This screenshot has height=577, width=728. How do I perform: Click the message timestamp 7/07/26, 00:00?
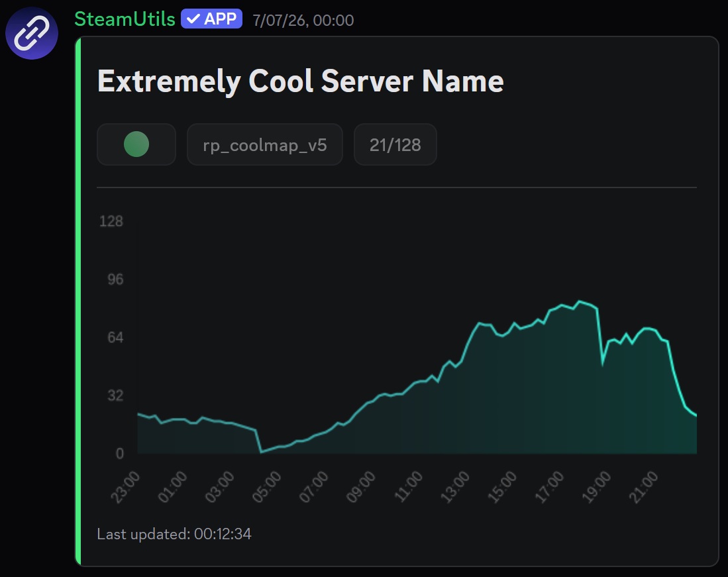303,21
